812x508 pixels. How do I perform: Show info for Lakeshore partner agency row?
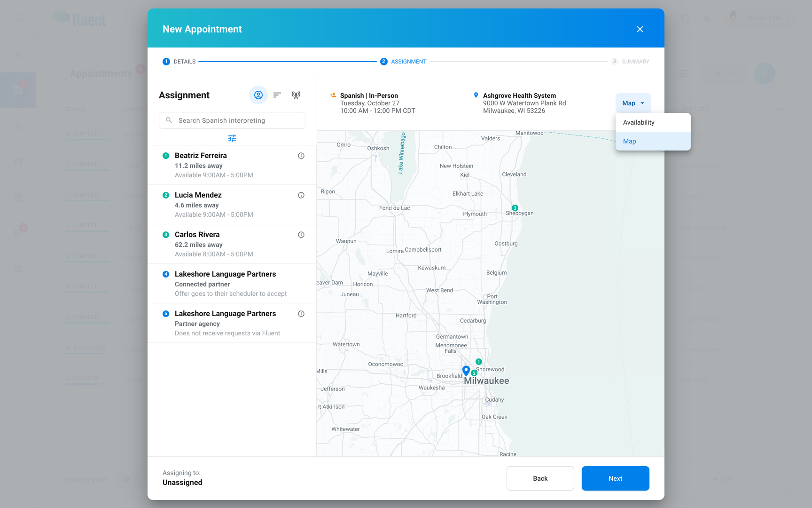point(301,314)
